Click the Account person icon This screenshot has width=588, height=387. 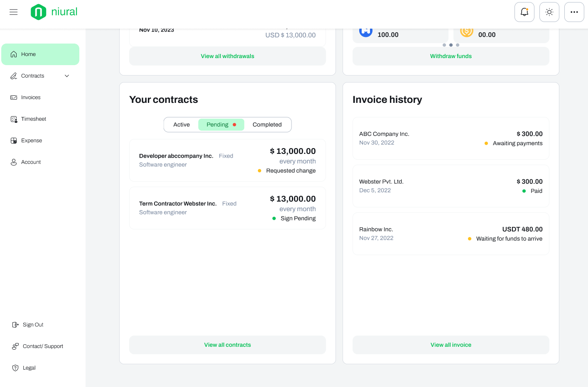pos(14,162)
